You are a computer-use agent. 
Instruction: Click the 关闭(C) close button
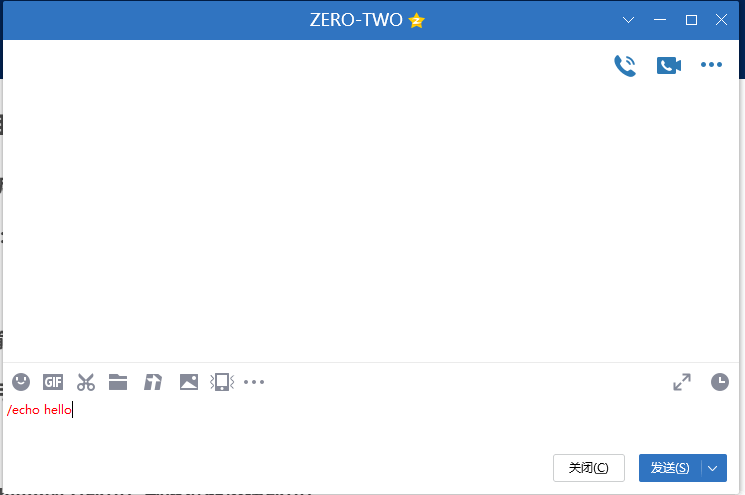pyautogui.click(x=589, y=468)
